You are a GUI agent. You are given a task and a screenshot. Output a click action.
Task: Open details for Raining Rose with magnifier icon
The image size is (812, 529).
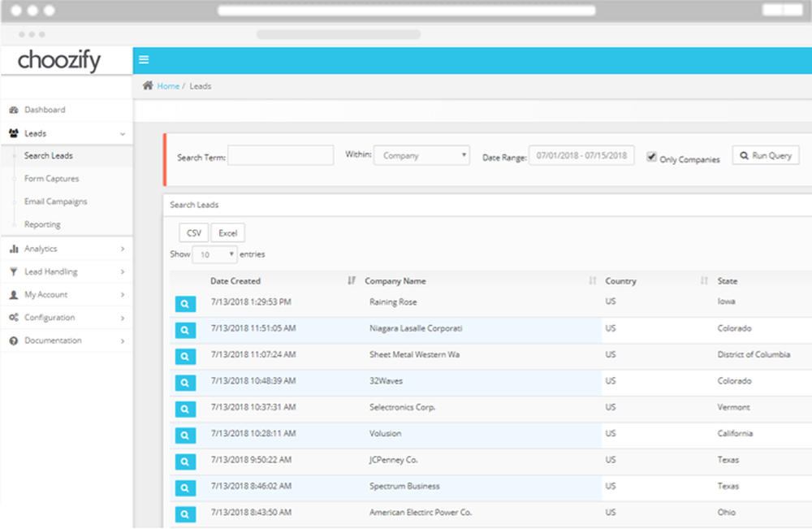184,304
